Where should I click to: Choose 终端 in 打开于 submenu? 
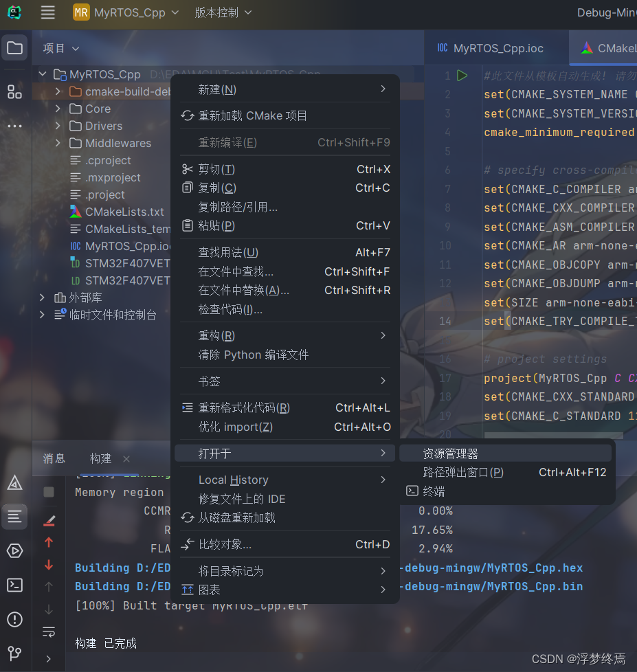coord(505,491)
